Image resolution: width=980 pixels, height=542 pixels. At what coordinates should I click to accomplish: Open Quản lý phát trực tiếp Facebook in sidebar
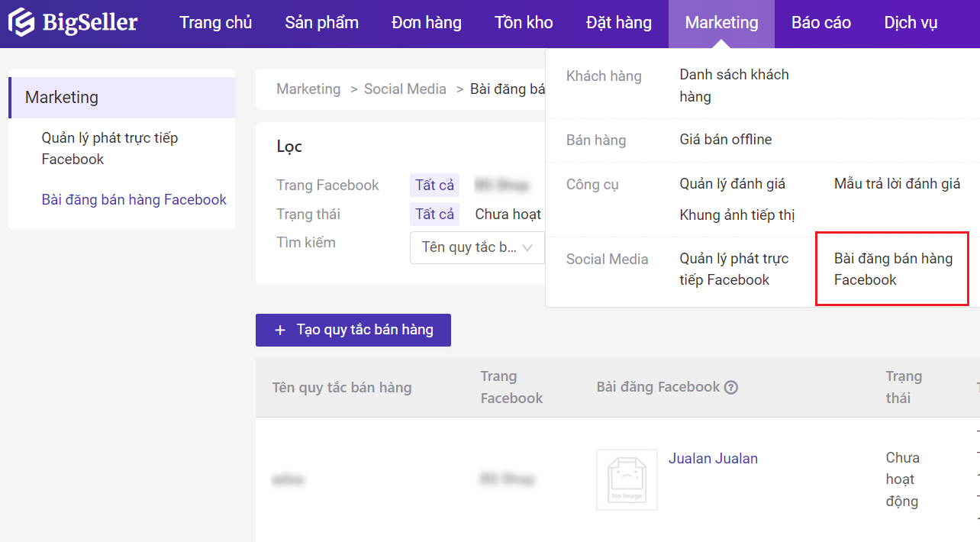pos(110,149)
